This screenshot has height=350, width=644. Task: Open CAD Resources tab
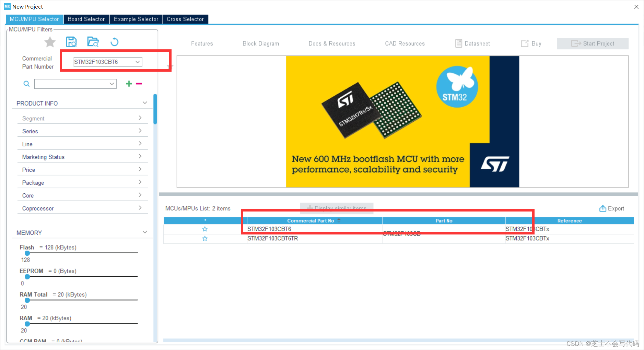(x=405, y=44)
